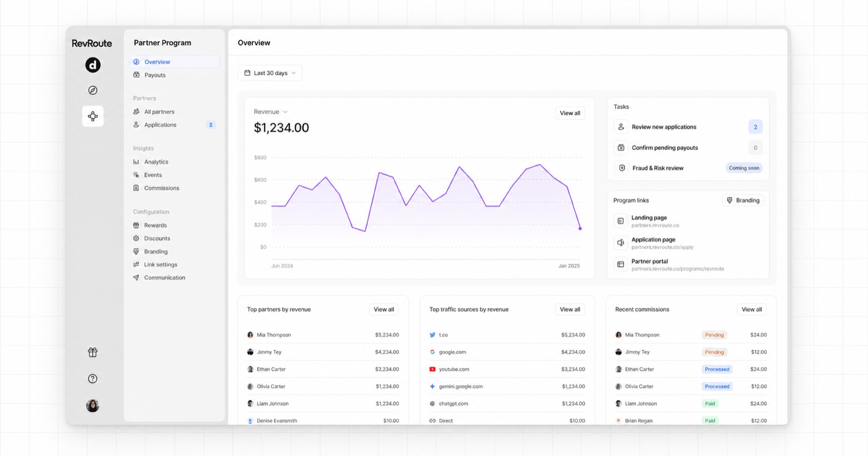View all recent commissions
The height and width of the screenshot is (456, 868).
click(751, 309)
